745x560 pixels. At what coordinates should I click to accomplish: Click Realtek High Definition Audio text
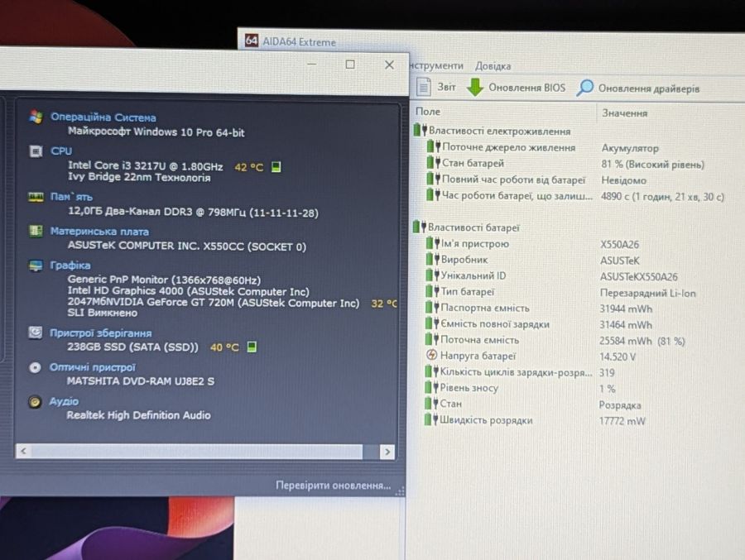138,415
